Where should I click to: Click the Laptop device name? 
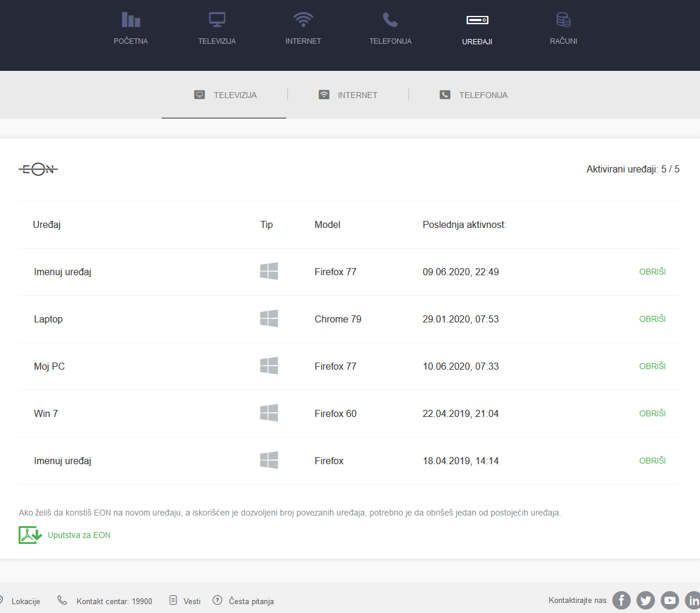tap(48, 319)
